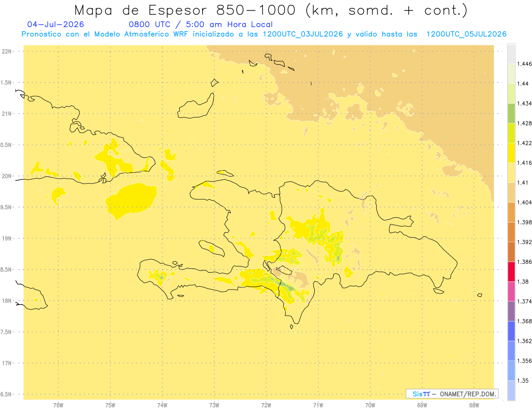Click the 22N latitude label
The height and width of the screenshot is (411, 532).
coord(7,51)
